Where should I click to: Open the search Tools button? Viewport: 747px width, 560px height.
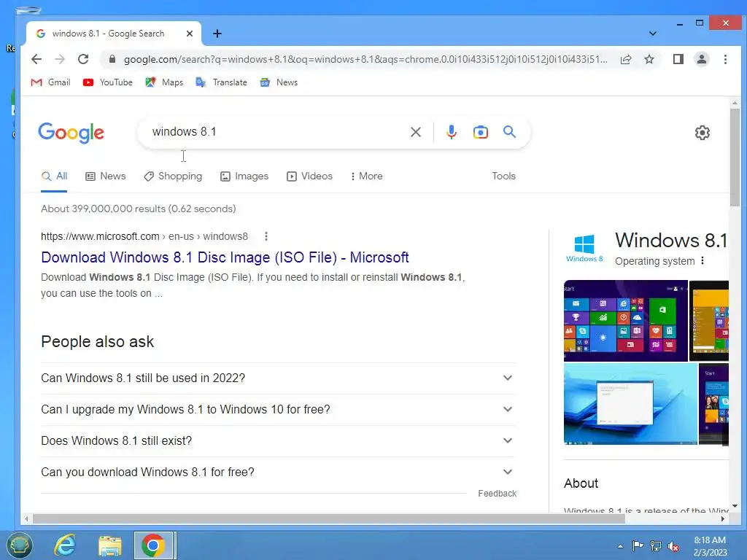coord(503,176)
